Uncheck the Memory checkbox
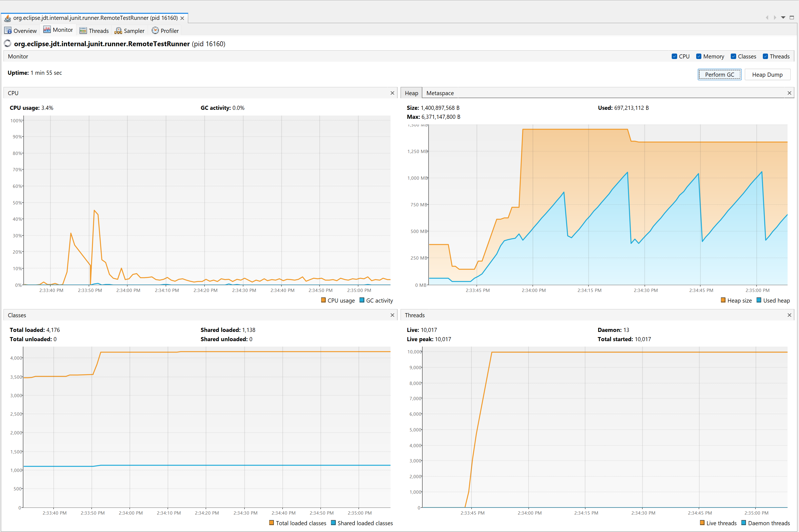This screenshot has width=799, height=532. tap(699, 56)
